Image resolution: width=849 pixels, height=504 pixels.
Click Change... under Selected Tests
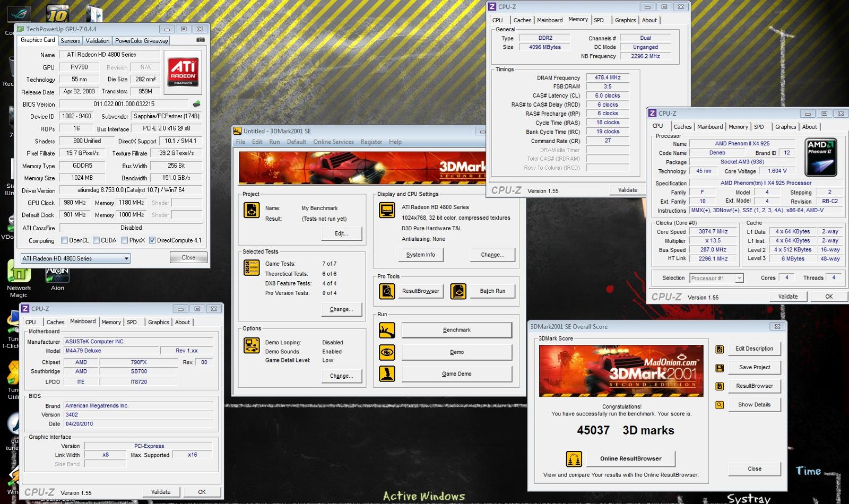pos(341,309)
